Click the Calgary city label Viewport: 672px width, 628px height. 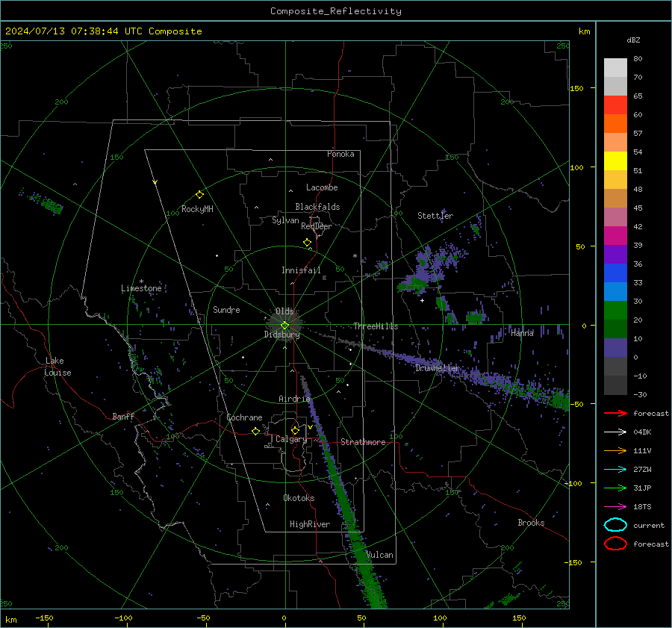click(x=291, y=439)
